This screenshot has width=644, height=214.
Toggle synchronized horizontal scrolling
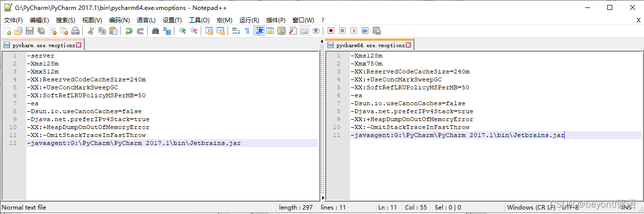[x=221, y=31]
